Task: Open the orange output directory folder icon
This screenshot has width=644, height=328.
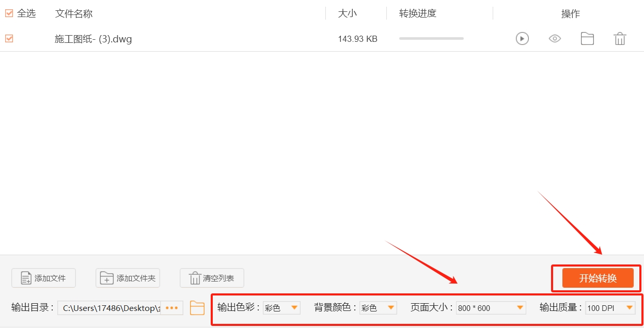Action: click(198, 307)
